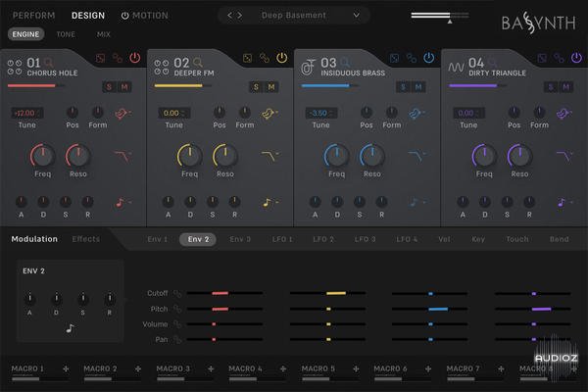Adjust the master volume slider at top
588x392 pixels.
click(440, 16)
